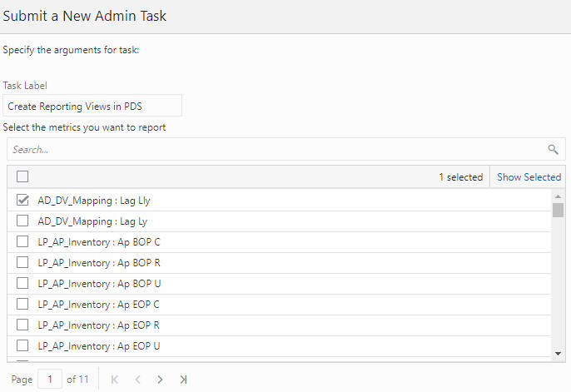Viewport: 571px width, 392px height.
Task: Check LP_AP_Inventory : Ap EOP C
Action: click(x=22, y=304)
